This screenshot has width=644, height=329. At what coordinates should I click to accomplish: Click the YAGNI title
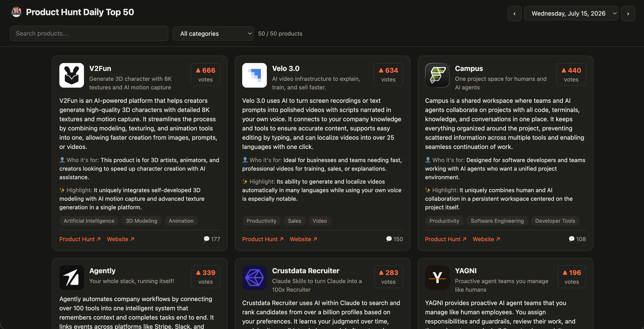point(466,271)
